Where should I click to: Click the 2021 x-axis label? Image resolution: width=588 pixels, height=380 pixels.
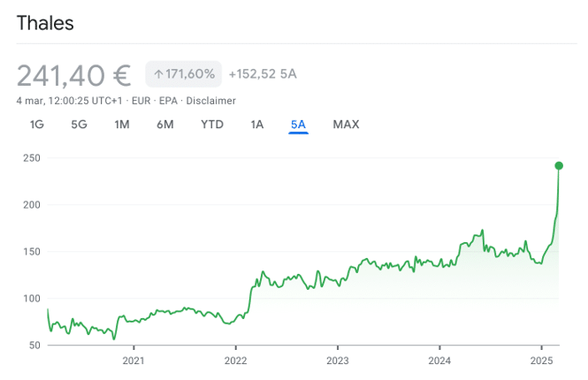pyautogui.click(x=134, y=361)
